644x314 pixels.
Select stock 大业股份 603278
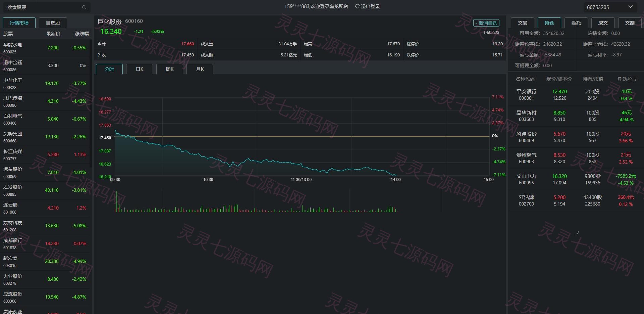pyautogui.click(x=45, y=279)
